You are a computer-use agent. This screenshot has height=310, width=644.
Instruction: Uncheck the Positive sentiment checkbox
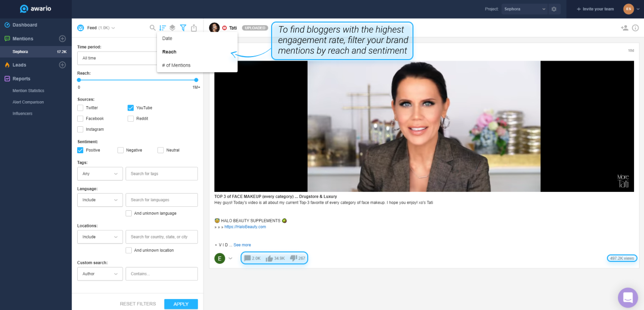pyautogui.click(x=80, y=150)
